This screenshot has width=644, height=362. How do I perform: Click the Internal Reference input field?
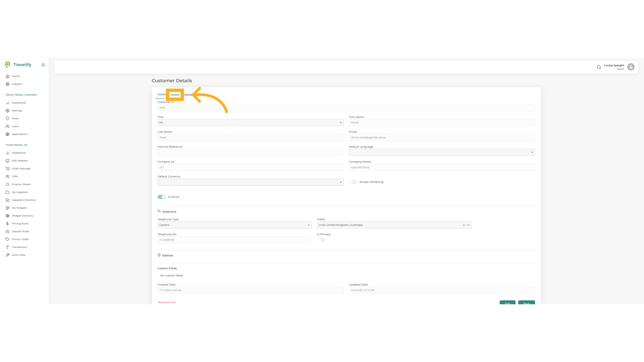(x=250, y=152)
